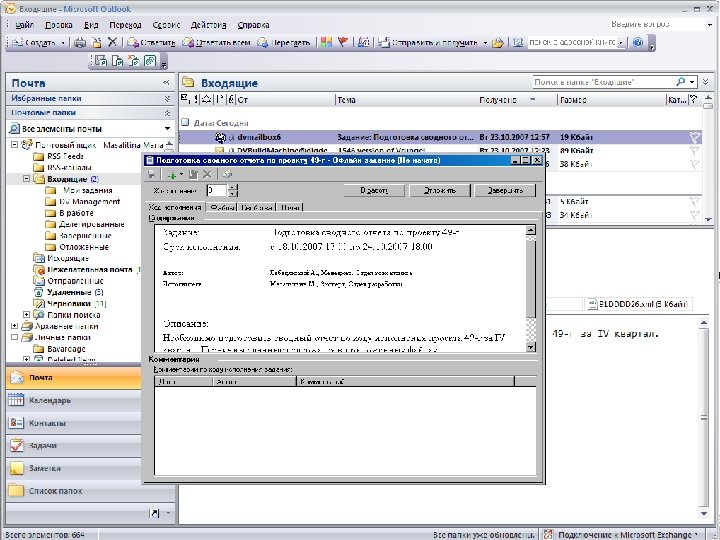The height and width of the screenshot is (540, 720).
Task: Click the Forward (Переслать) toolbar button
Action: [283, 43]
